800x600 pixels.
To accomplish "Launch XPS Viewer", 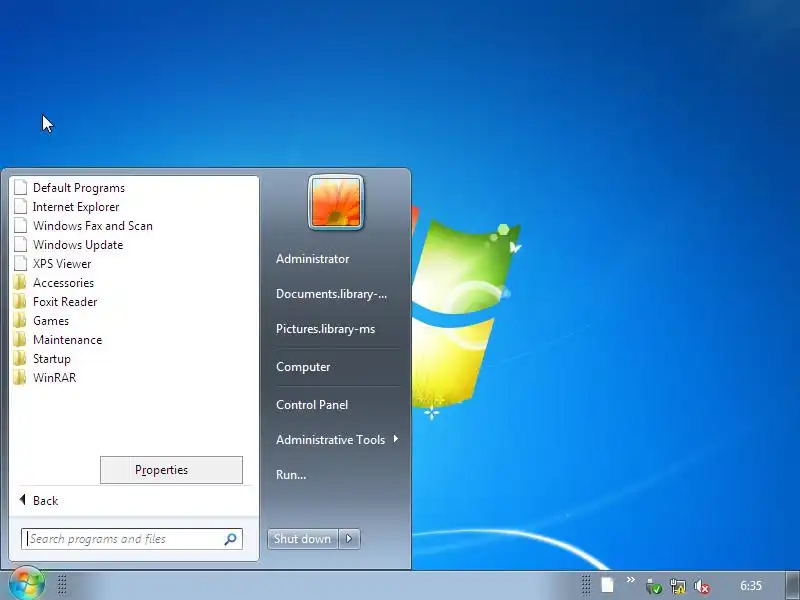I will (x=62, y=264).
